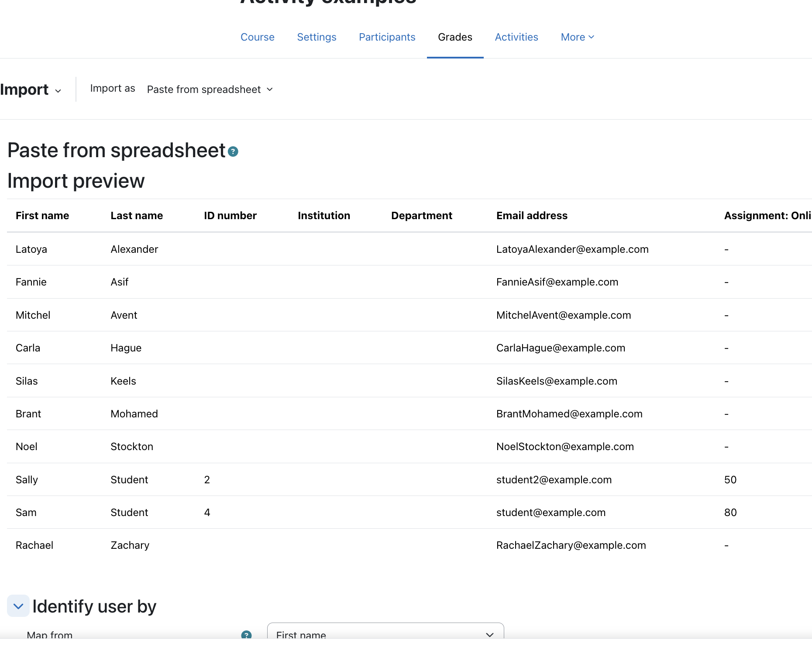Switch to the Settings tab
This screenshot has width=812, height=654.
tap(317, 37)
